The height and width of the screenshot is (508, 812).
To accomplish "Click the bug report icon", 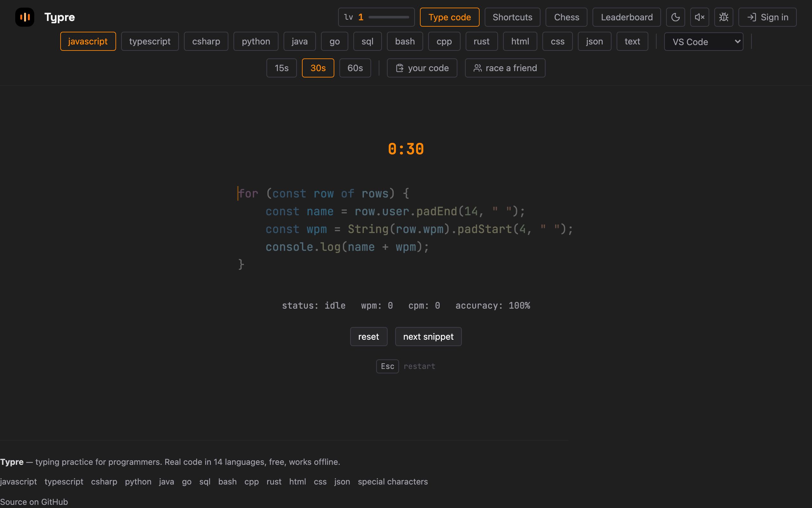I will [724, 17].
